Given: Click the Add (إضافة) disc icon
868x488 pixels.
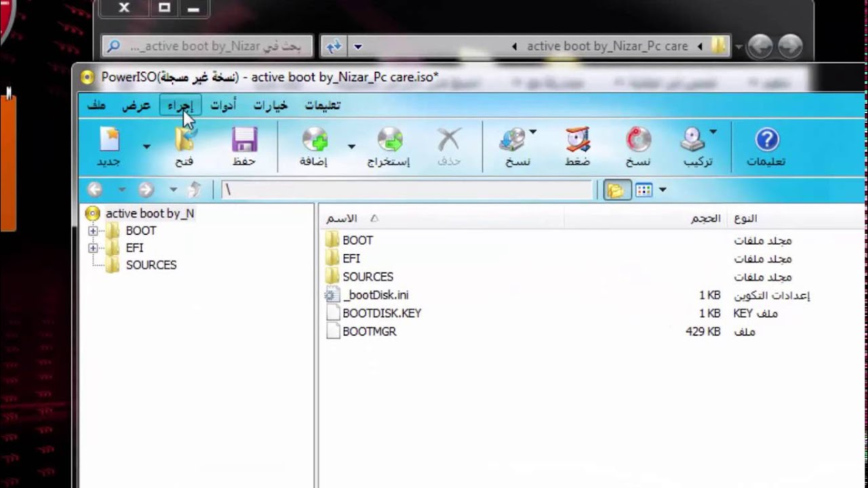Looking at the screenshot, I should point(315,140).
